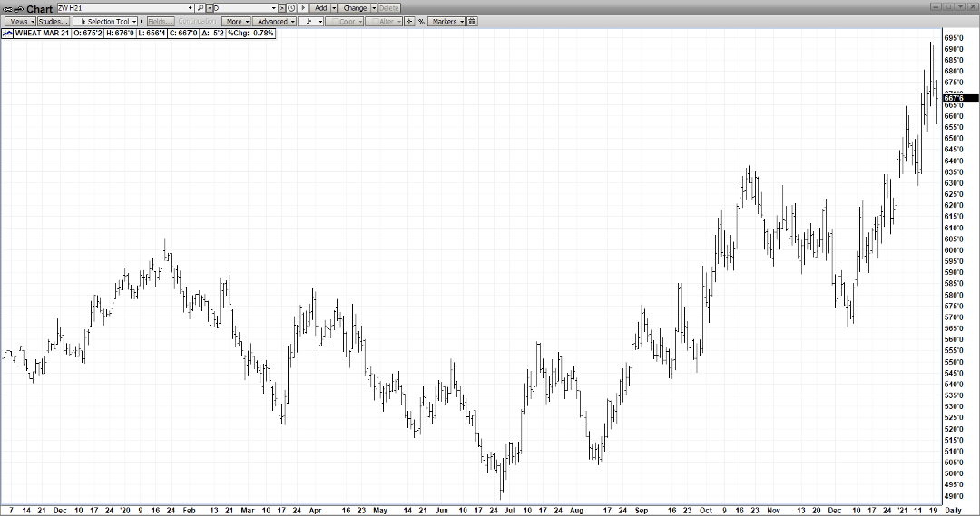The image size is (980, 517).
Task: Maximize the Chart window
Action: 948,7
